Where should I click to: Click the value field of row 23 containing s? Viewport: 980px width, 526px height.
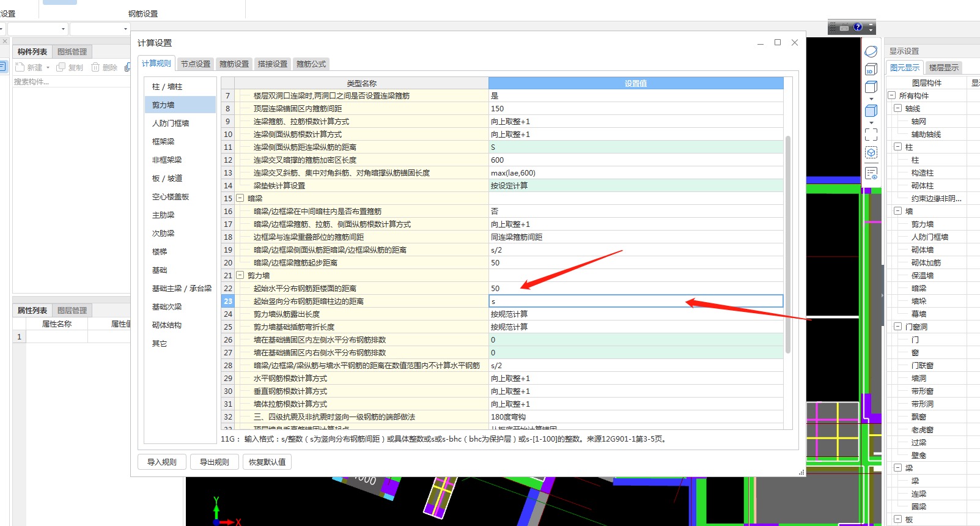point(636,301)
